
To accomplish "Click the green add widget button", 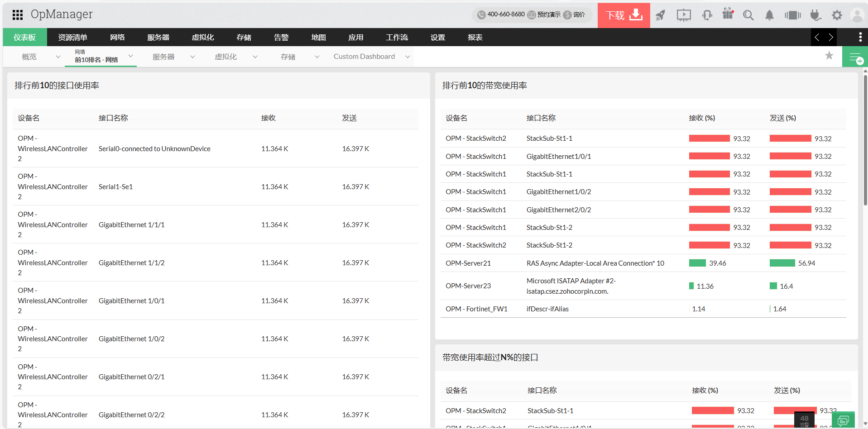I will point(855,57).
